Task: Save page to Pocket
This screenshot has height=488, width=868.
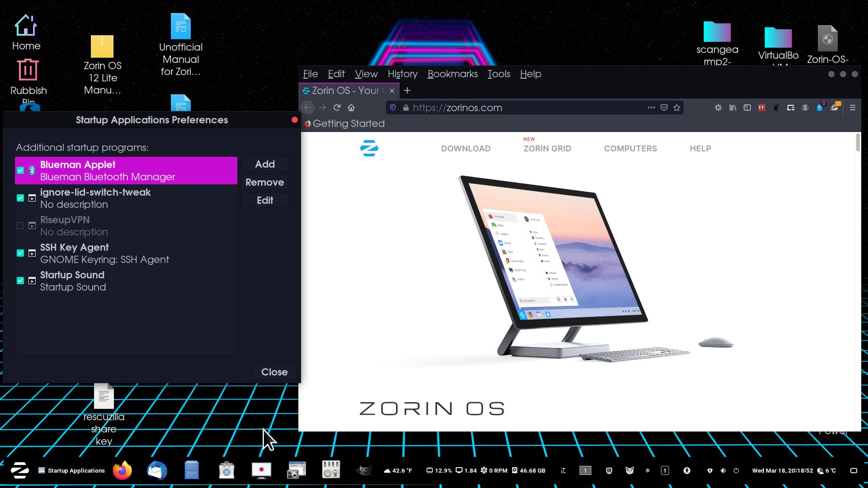Action: coord(664,108)
